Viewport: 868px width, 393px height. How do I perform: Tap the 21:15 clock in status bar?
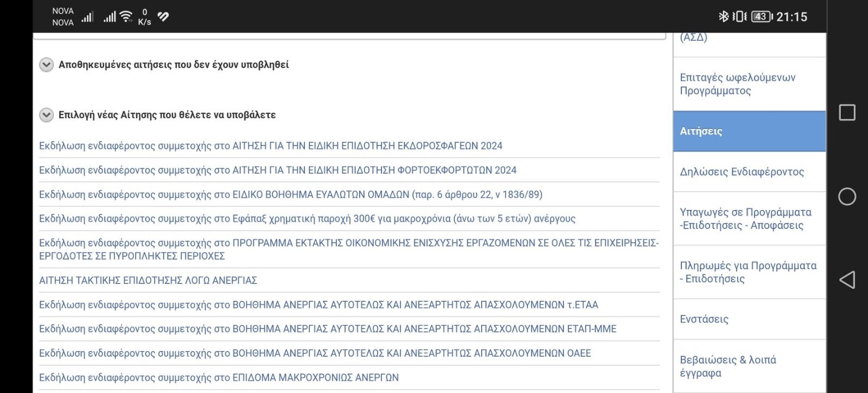[x=792, y=17]
